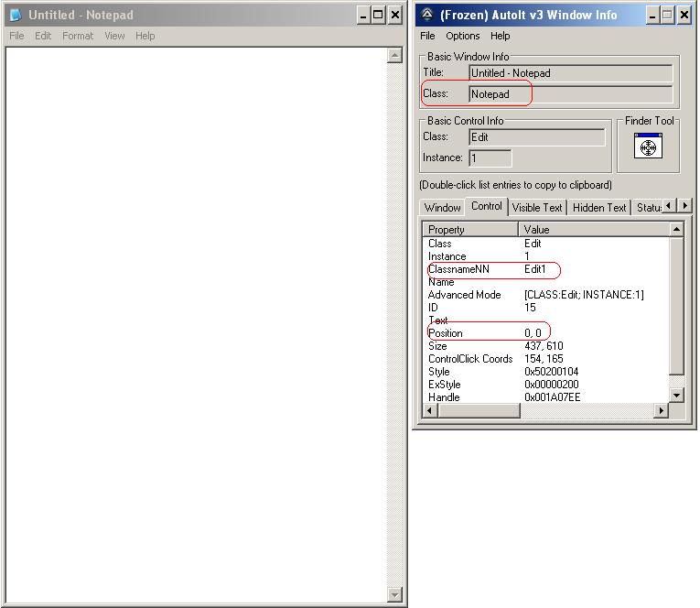Screen dimensions: 700x608
Task: Select the Handle value 0x001A07EE
Action: click(x=553, y=397)
